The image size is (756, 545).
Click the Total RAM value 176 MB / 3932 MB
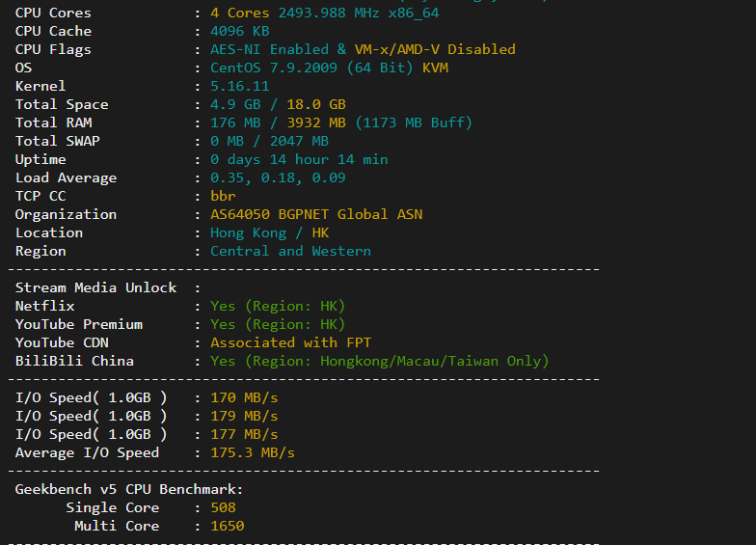click(278, 123)
